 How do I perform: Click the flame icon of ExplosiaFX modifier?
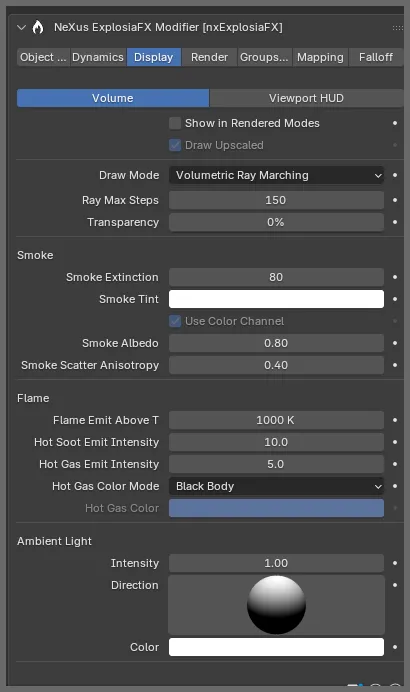(38, 27)
